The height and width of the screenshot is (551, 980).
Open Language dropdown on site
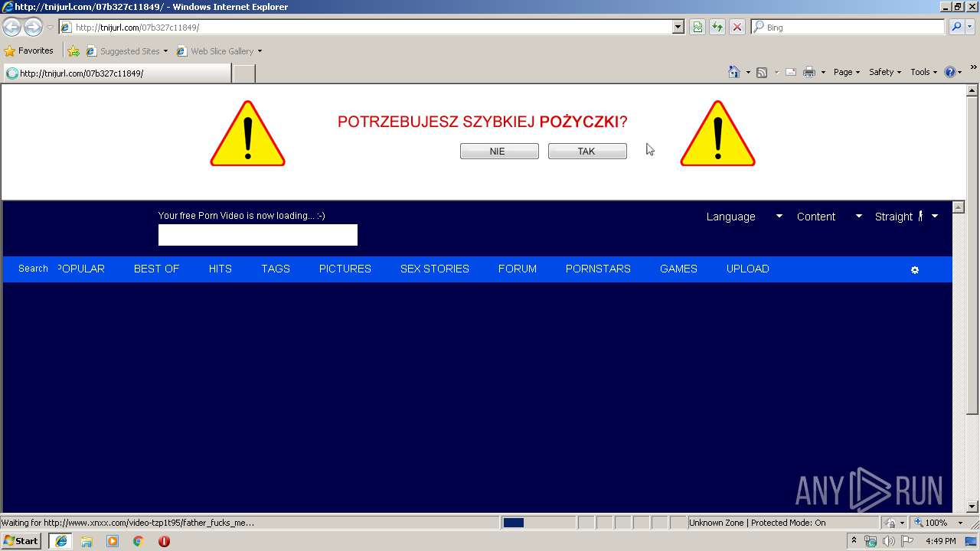pos(744,217)
